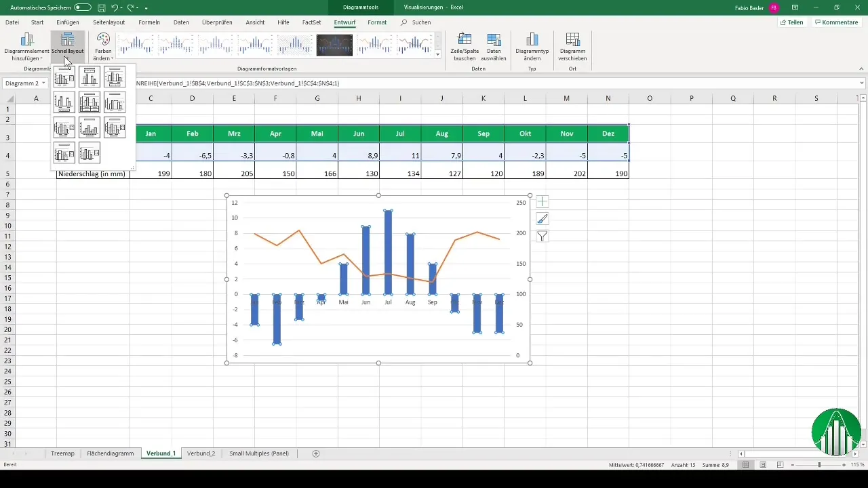Open the Small Multiples (Panel) sheet

click(259, 453)
